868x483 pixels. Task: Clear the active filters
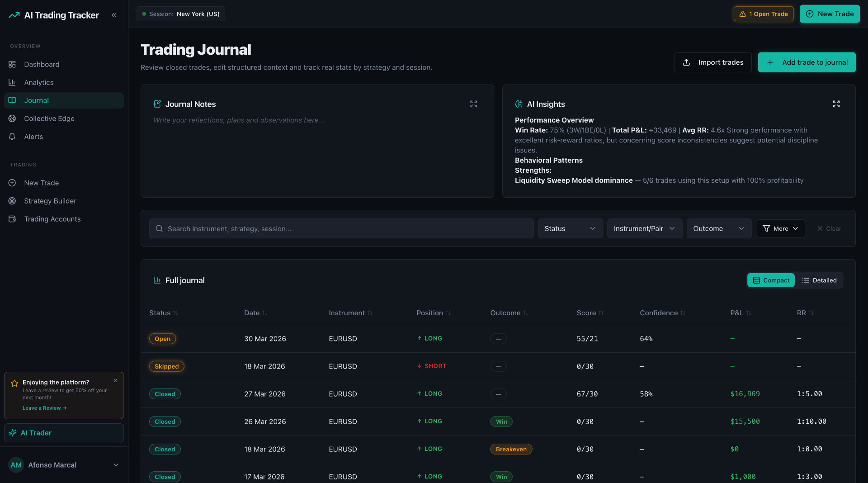[829, 229]
